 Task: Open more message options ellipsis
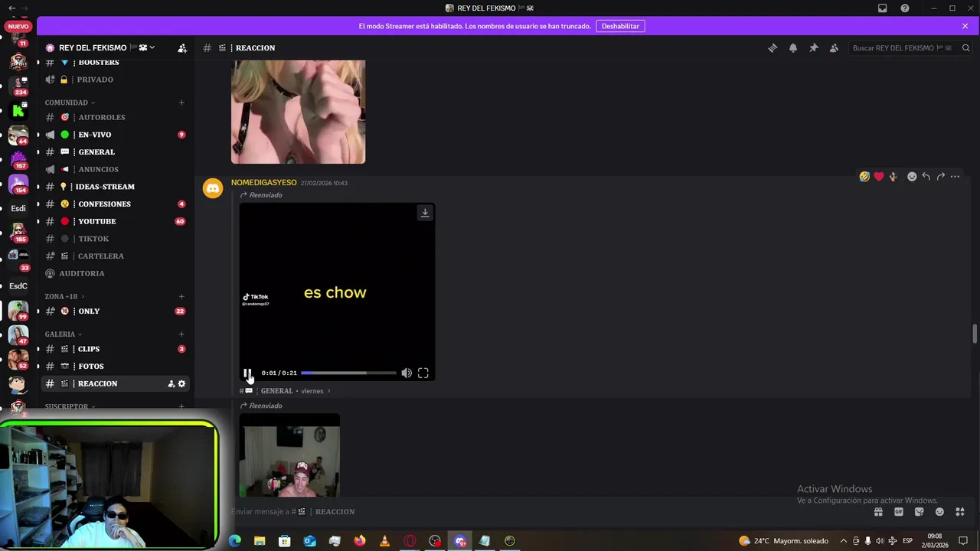955,177
